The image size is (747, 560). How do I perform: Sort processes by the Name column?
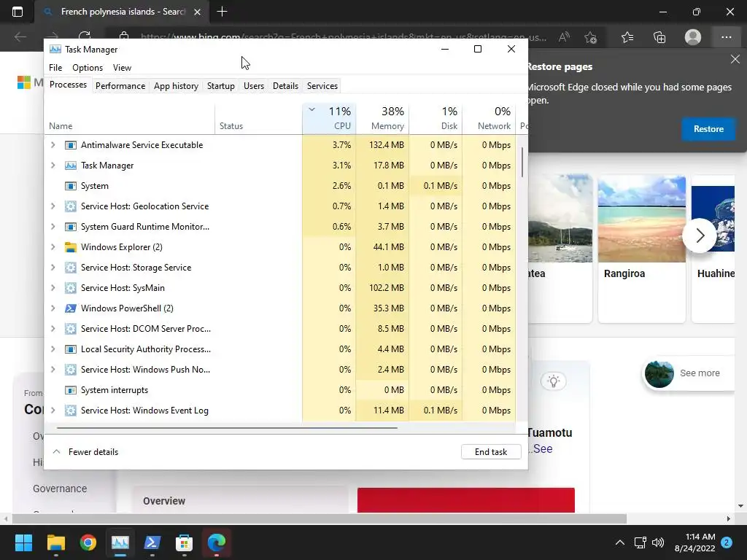130,119
